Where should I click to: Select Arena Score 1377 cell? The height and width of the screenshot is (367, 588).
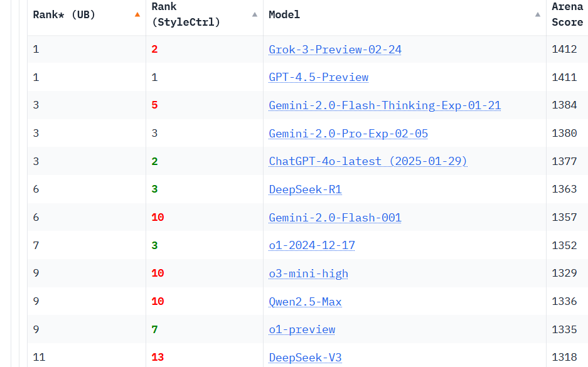click(564, 161)
